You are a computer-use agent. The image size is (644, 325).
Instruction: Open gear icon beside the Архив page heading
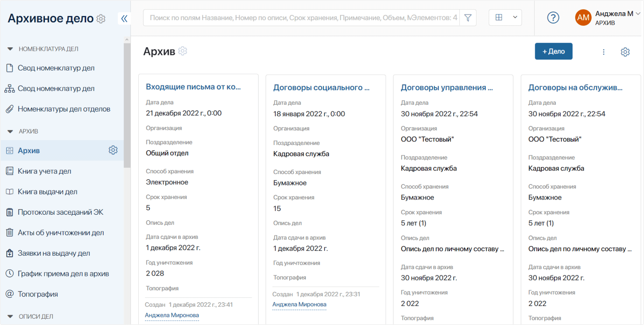coord(183,51)
